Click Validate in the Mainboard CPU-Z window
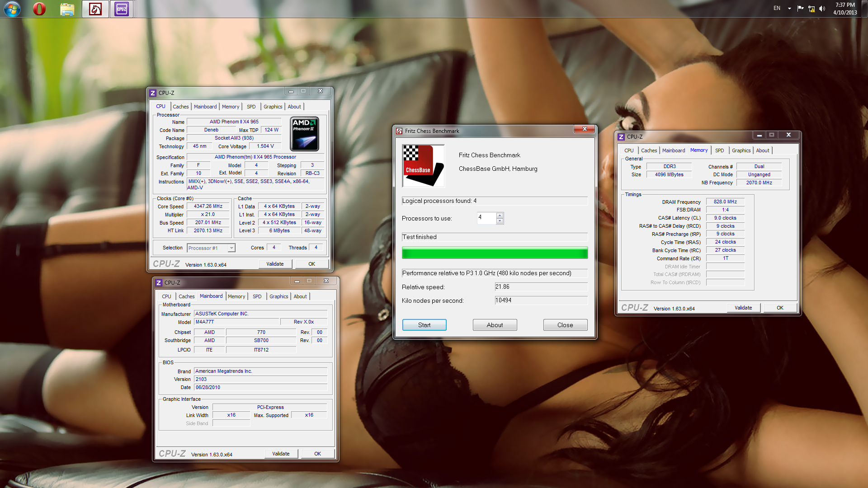The width and height of the screenshot is (868, 488). point(281,454)
